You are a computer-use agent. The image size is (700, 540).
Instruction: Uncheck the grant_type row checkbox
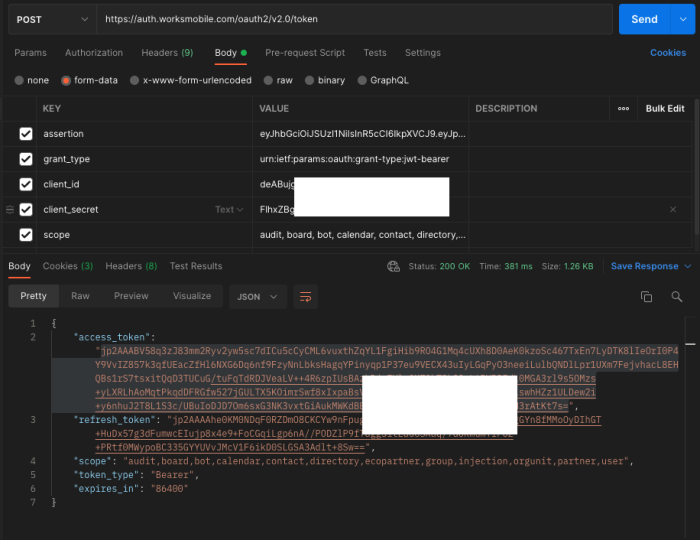coord(26,159)
